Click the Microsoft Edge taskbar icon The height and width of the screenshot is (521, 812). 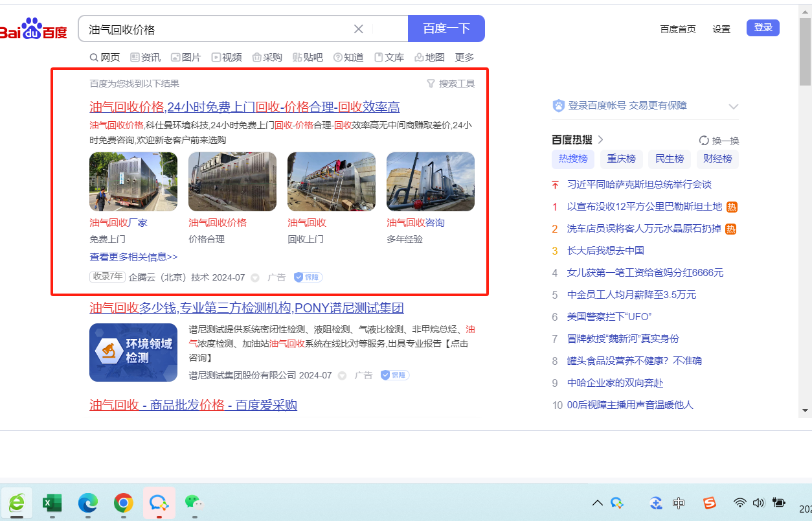[87, 502]
